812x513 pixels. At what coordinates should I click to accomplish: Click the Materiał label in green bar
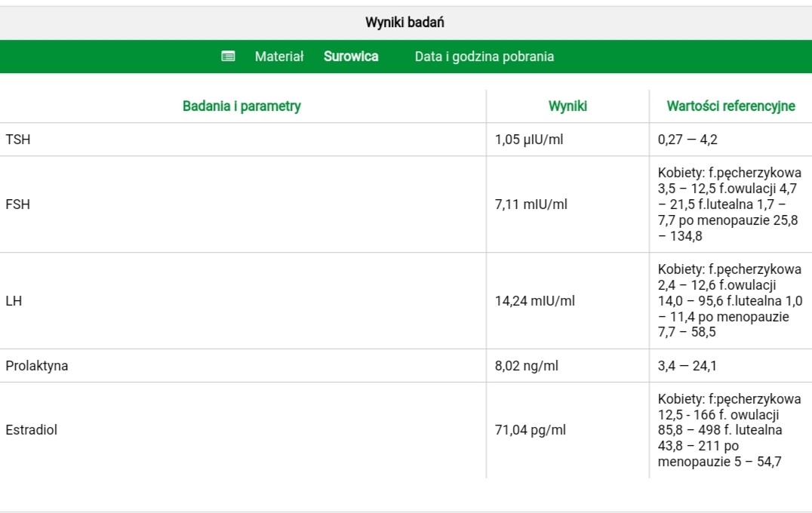[278, 57]
